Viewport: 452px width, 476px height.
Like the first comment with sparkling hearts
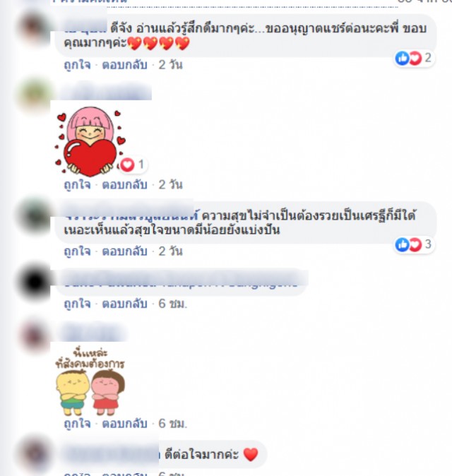(x=77, y=65)
